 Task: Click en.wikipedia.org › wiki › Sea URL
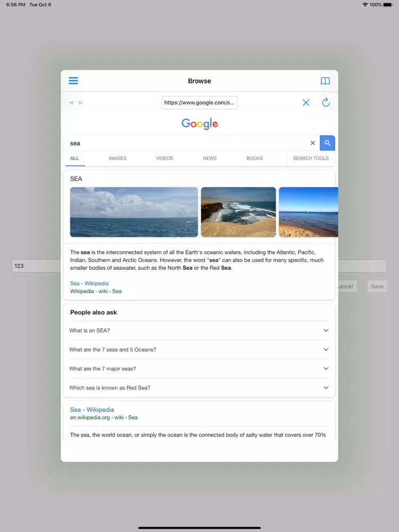pos(104,417)
